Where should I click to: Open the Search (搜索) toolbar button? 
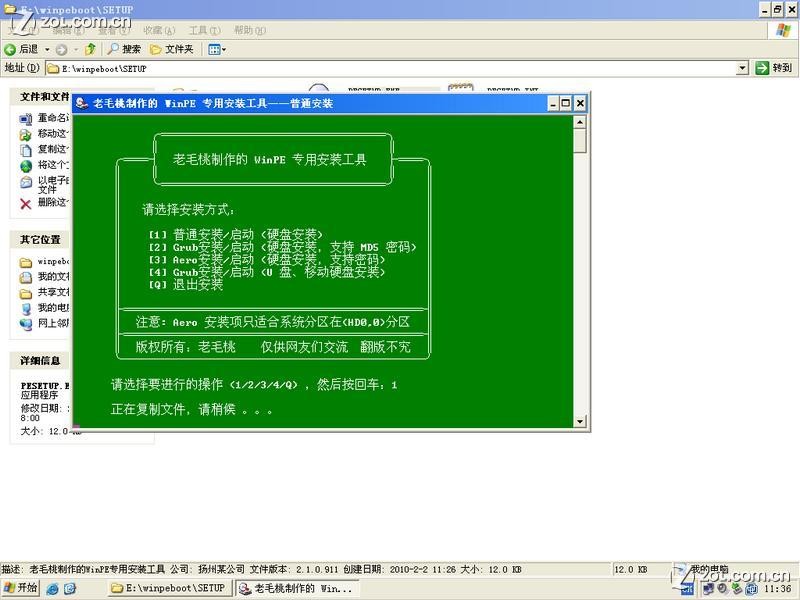125,49
